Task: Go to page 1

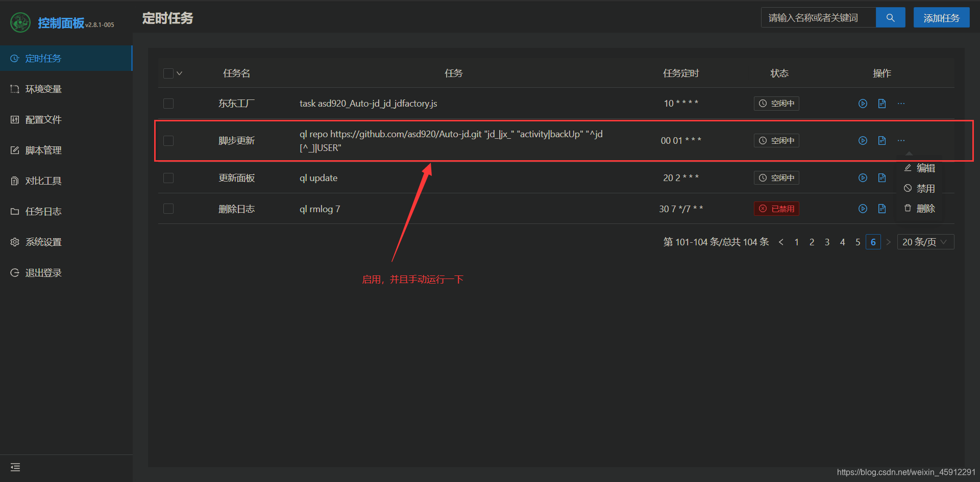Action: tap(796, 242)
